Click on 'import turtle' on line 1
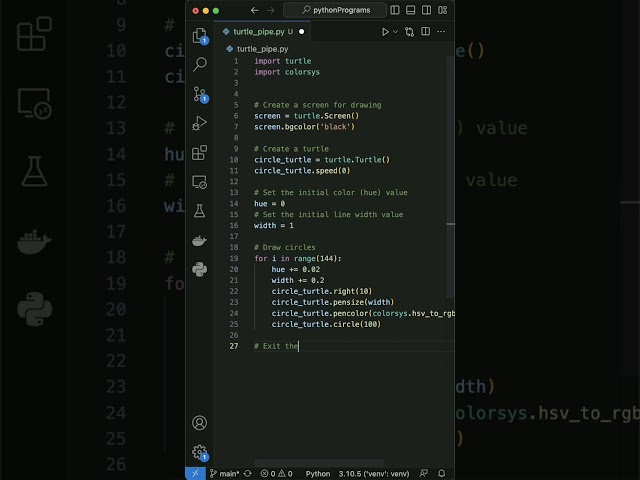 [x=282, y=61]
